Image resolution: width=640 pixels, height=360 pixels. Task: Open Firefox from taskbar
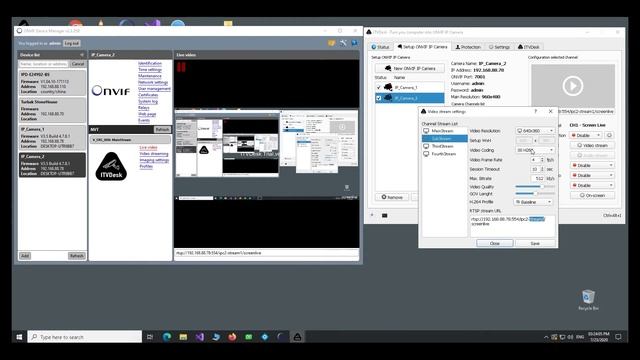(x=232, y=337)
